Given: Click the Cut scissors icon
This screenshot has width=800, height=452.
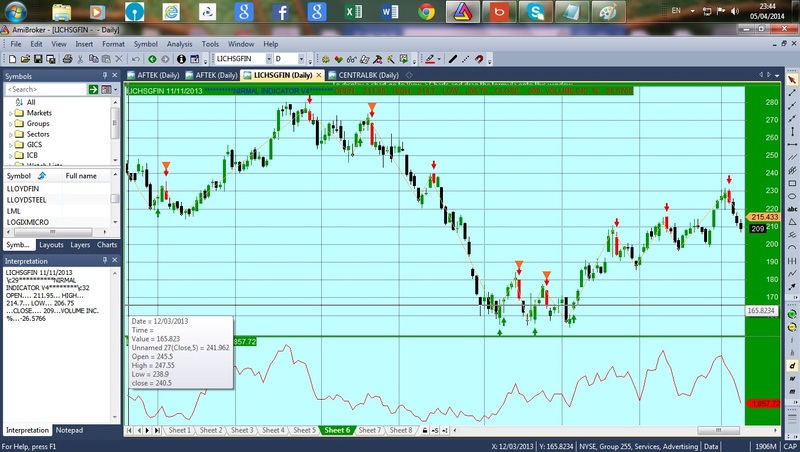Looking at the screenshot, I should point(80,59).
